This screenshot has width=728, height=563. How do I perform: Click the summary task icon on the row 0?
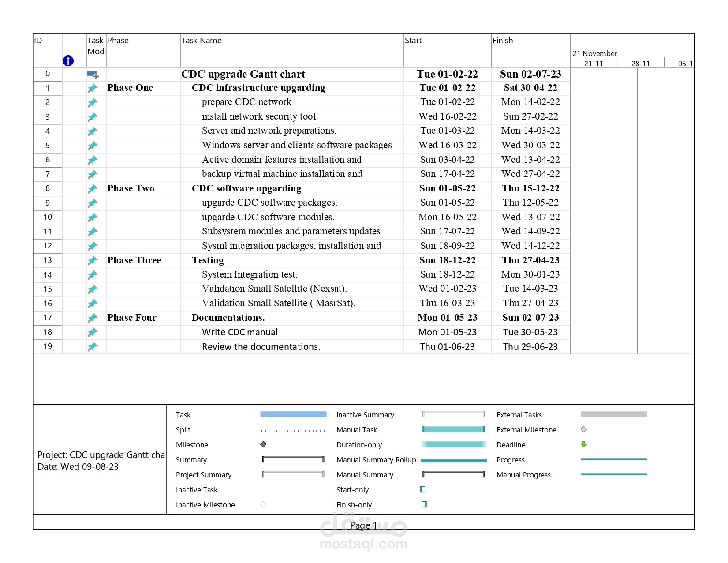[x=93, y=74]
